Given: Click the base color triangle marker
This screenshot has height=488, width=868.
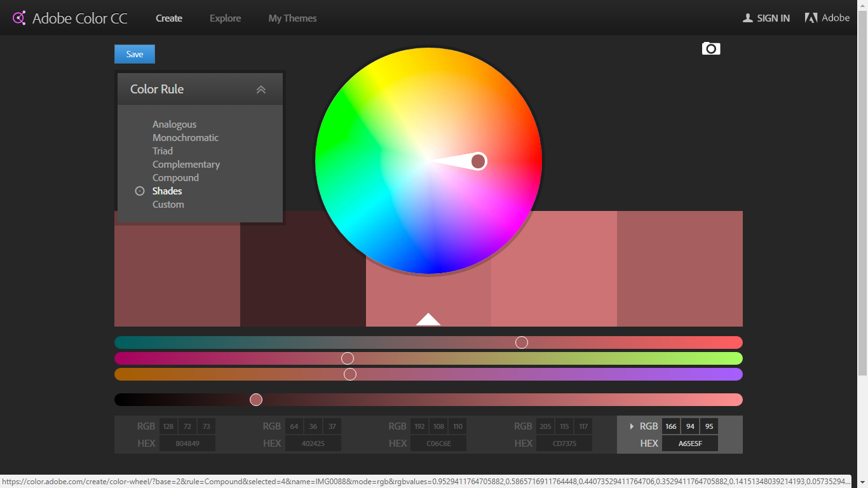Looking at the screenshot, I should click(x=428, y=319).
